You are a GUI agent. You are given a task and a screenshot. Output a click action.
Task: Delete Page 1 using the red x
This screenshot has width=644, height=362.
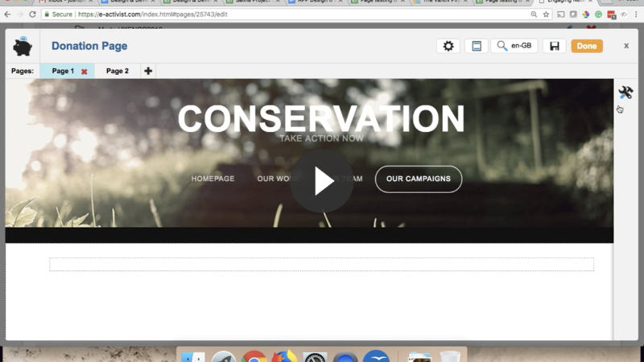[85, 72]
